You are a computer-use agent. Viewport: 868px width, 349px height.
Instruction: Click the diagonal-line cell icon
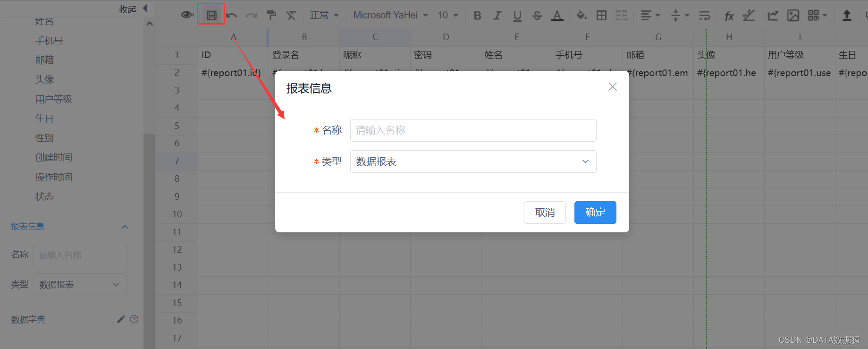pyautogui.click(x=749, y=16)
